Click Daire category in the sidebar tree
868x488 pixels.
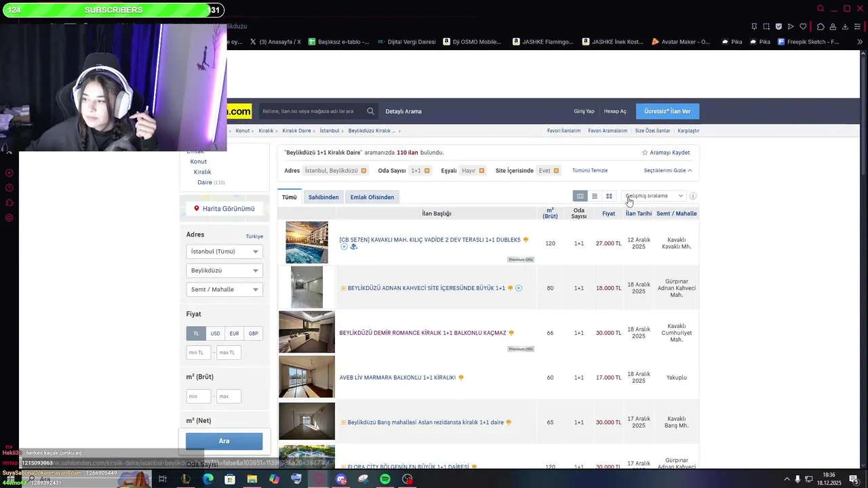tap(205, 182)
